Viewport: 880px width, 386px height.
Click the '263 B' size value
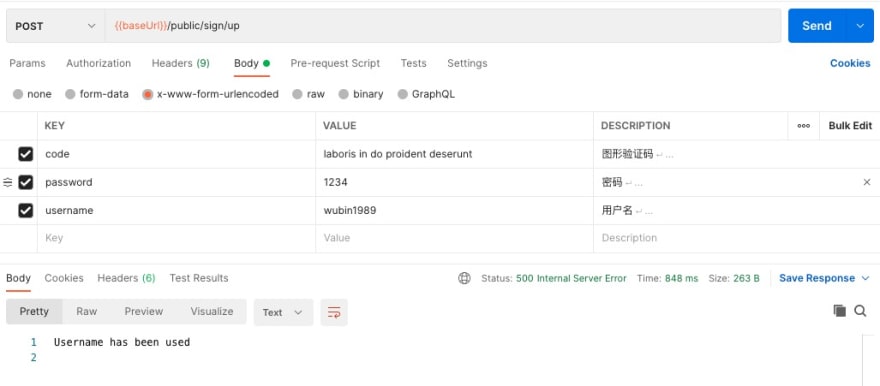tap(746, 278)
